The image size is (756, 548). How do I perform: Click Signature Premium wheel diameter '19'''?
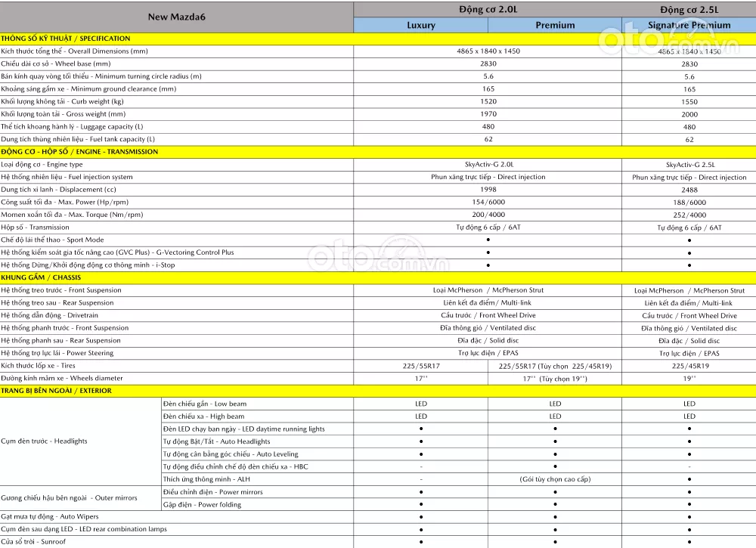pos(689,379)
